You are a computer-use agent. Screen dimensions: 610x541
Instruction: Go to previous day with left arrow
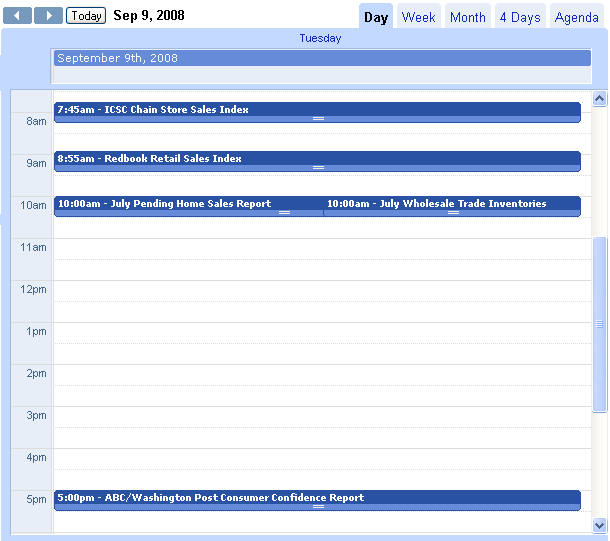17,16
